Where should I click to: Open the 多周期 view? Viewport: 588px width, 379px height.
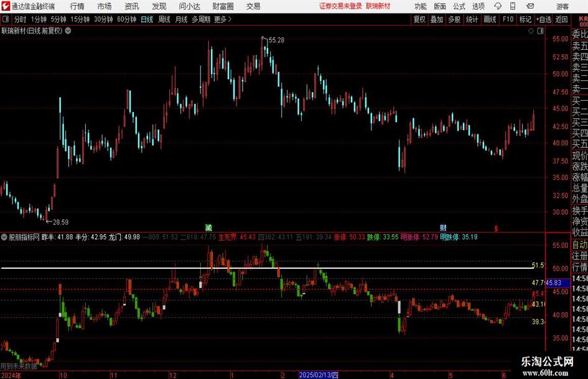201,19
